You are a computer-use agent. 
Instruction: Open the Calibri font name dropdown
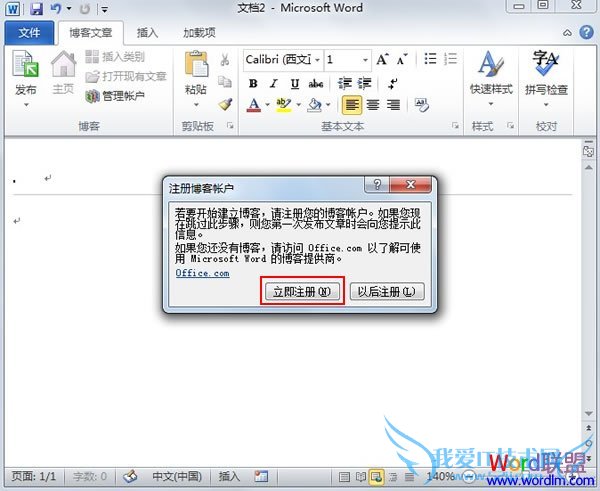click(317, 60)
